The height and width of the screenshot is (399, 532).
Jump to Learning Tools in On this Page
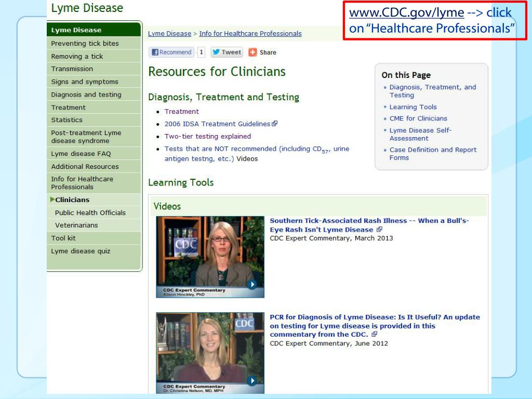[413, 107]
